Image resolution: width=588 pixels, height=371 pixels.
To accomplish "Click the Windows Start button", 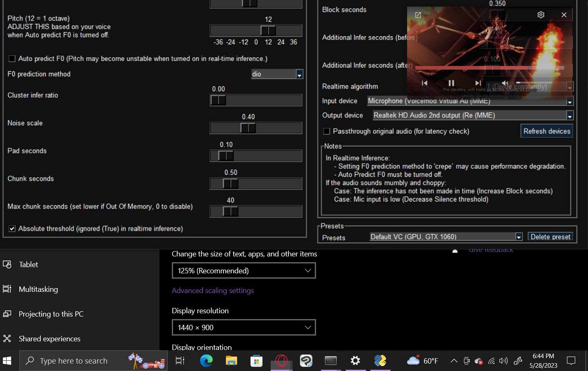I will coord(7,361).
